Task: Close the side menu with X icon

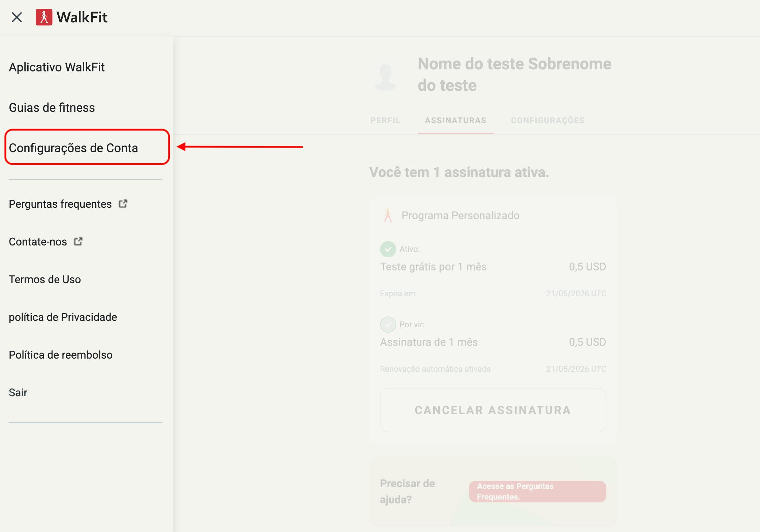Action: 17,17
